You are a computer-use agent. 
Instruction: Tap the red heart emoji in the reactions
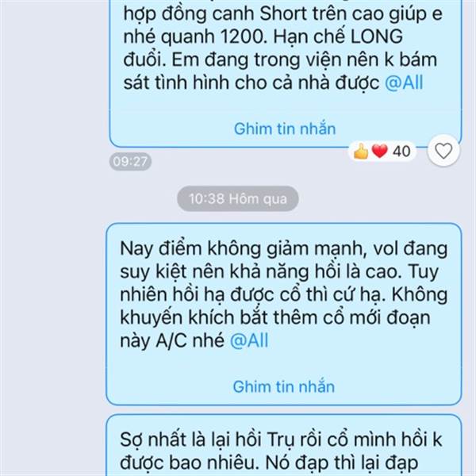(x=380, y=151)
